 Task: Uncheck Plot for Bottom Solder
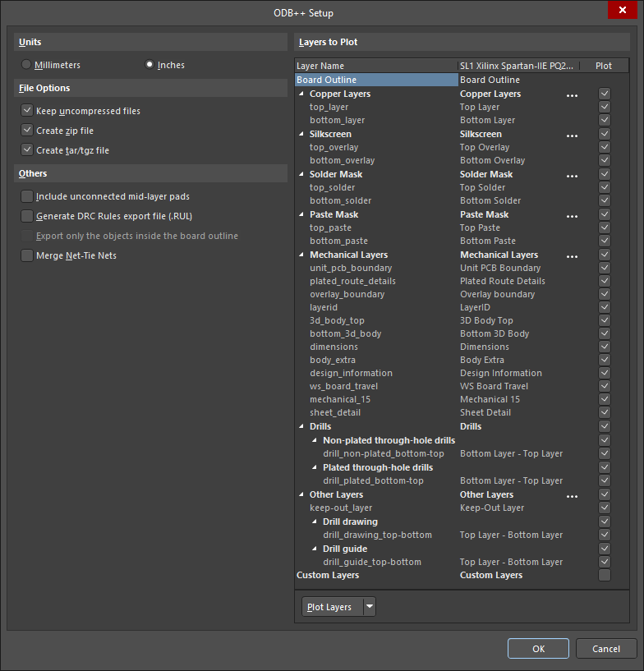pyautogui.click(x=605, y=200)
